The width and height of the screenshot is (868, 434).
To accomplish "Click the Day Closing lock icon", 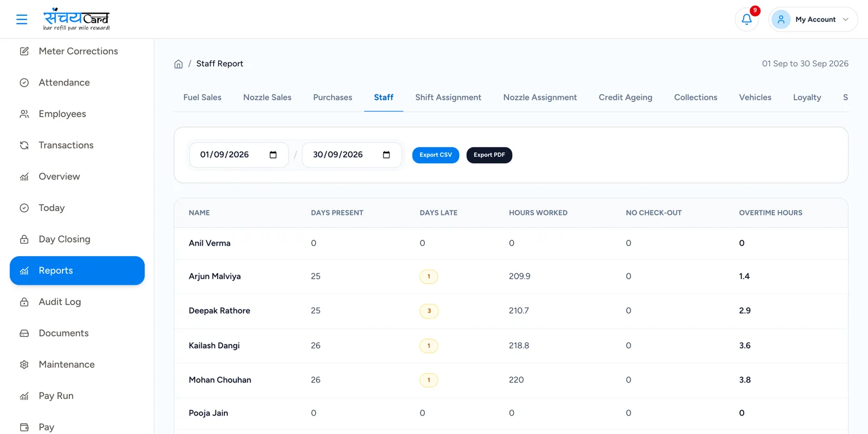I will pos(24,239).
